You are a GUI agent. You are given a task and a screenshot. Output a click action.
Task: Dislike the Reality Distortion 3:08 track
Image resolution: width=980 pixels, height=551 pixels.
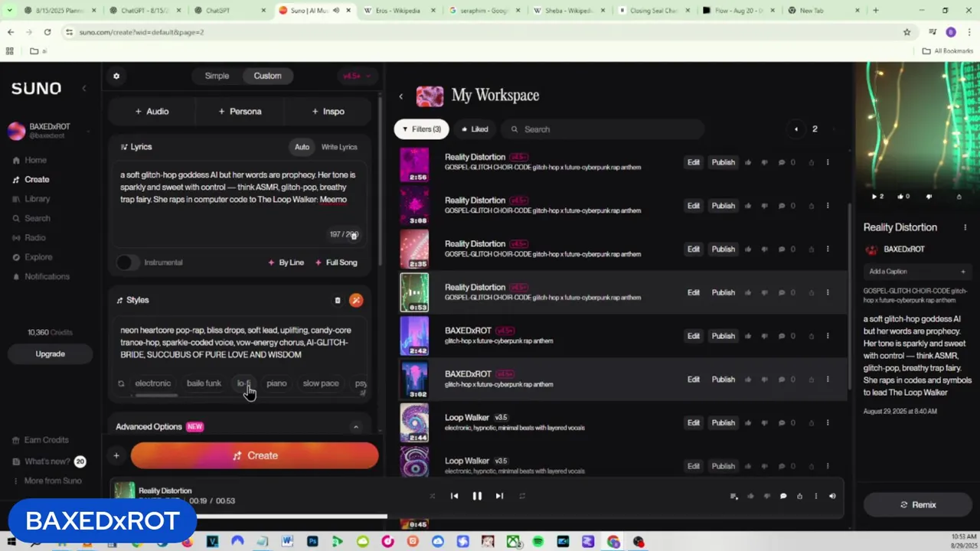(x=764, y=206)
